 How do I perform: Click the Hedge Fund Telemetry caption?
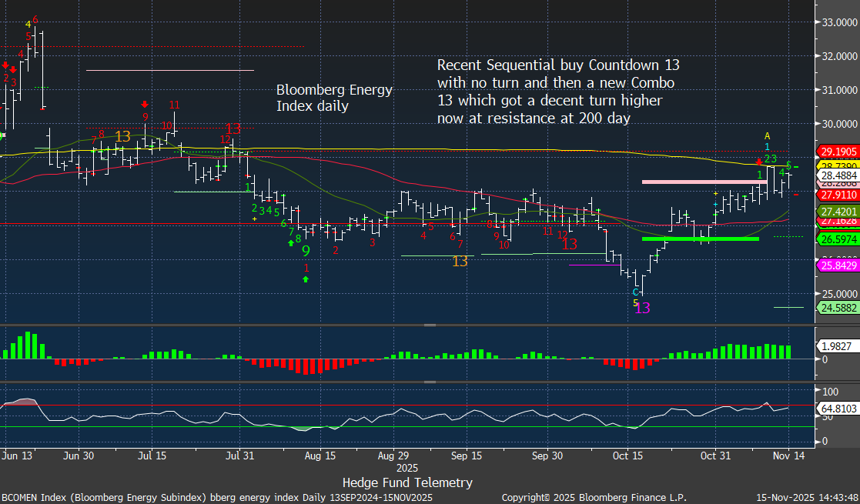[x=407, y=482]
